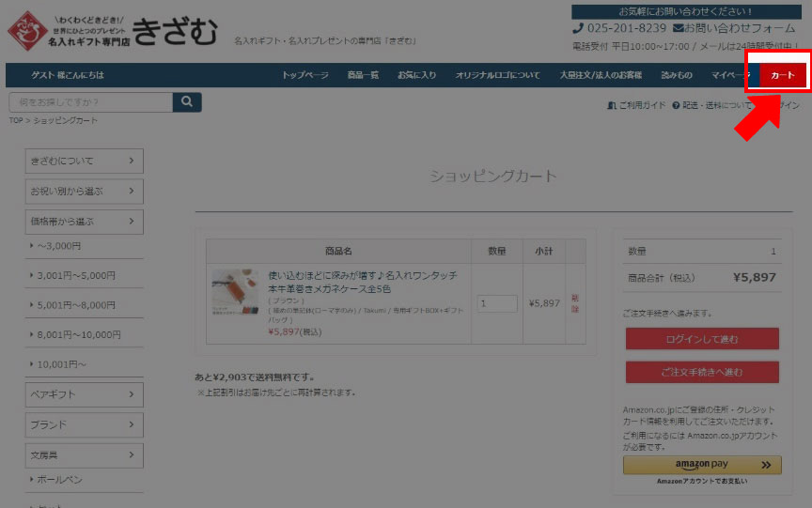812x508 pixels.
Task: Click the question mark icon for 配送・送料について
Action: tap(676, 105)
